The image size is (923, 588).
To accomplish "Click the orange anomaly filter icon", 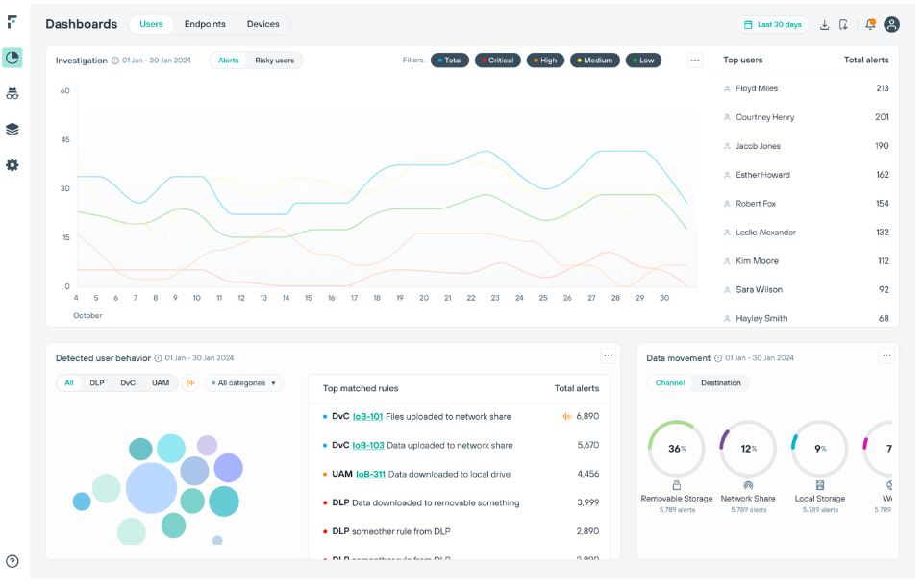I will (190, 383).
